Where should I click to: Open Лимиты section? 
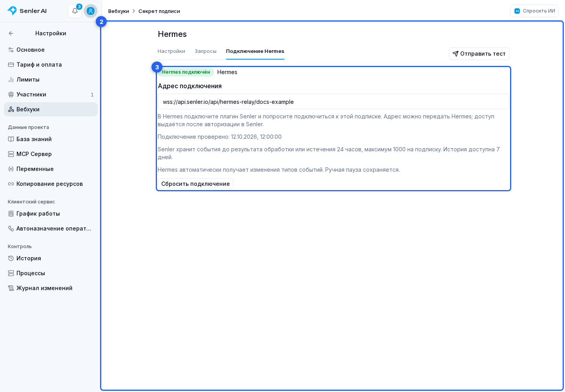(51, 80)
